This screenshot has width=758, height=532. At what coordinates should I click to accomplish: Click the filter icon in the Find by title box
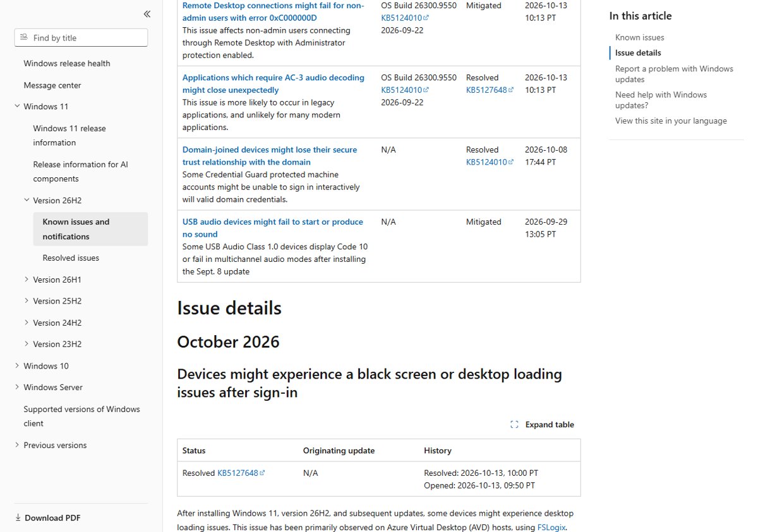click(24, 38)
